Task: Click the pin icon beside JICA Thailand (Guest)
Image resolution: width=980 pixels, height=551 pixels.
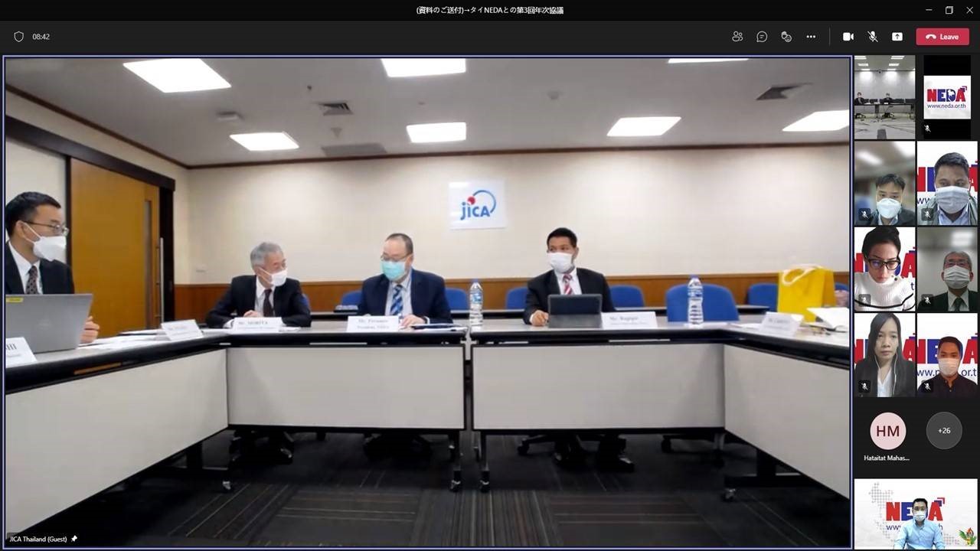Action: click(74, 539)
